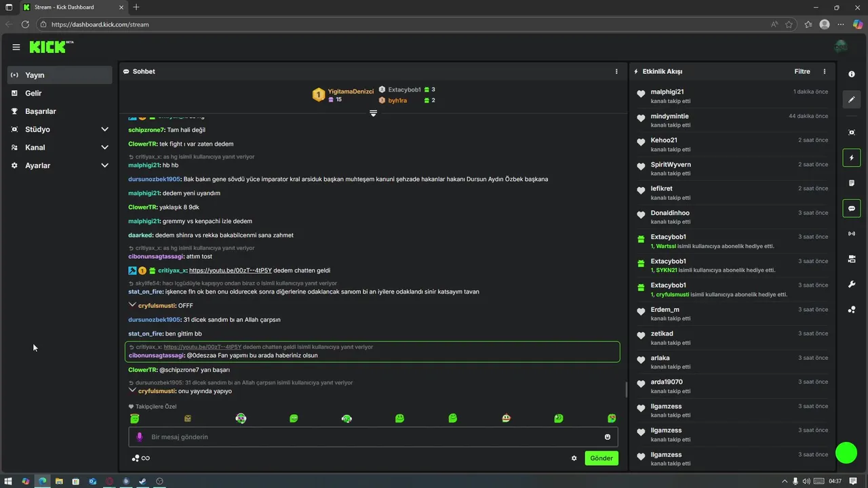Open the youtu.be link posted by critiyax_x
868x488 pixels.
coord(231,270)
